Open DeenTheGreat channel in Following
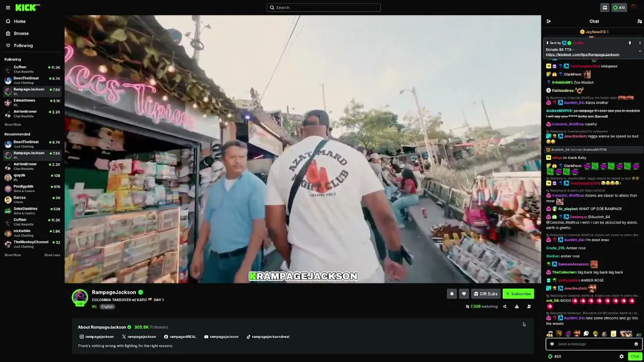 (x=32, y=80)
